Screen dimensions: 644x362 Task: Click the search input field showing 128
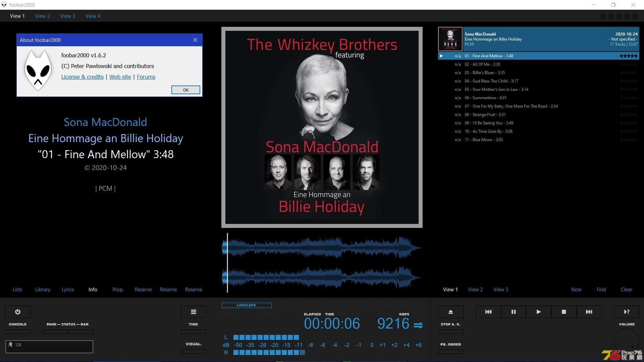(49, 347)
